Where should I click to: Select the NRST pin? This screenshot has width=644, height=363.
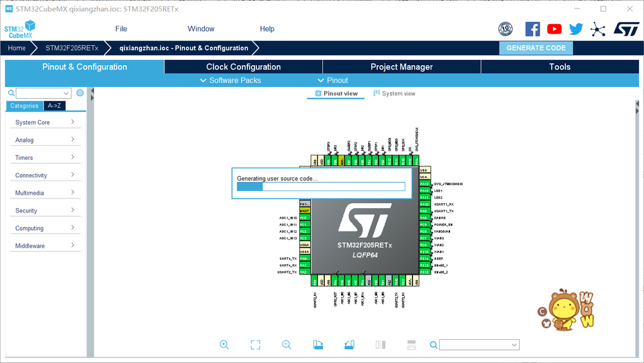(304, 211)
